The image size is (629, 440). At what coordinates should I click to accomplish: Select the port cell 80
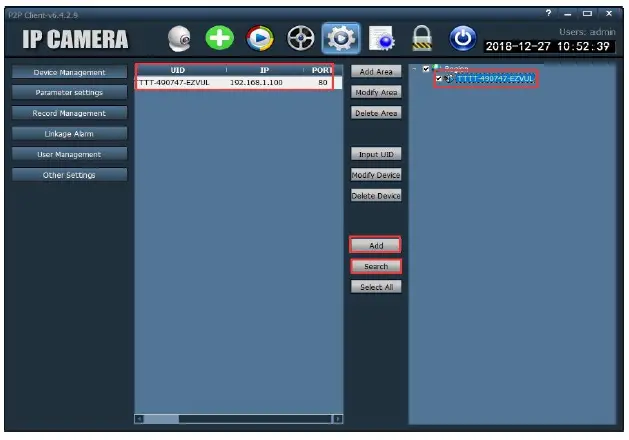pyautogui.click(x=323, y=83)
